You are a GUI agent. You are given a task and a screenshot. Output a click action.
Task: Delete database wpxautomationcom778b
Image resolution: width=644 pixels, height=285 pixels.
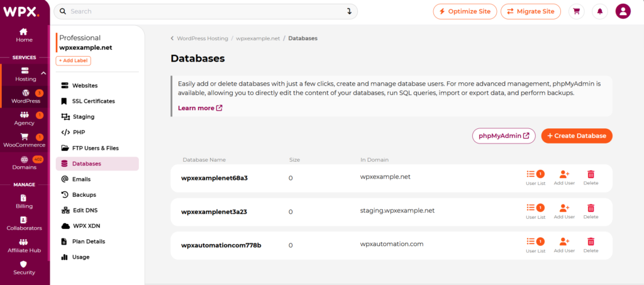pyautogui.click(x=591, y=245)
